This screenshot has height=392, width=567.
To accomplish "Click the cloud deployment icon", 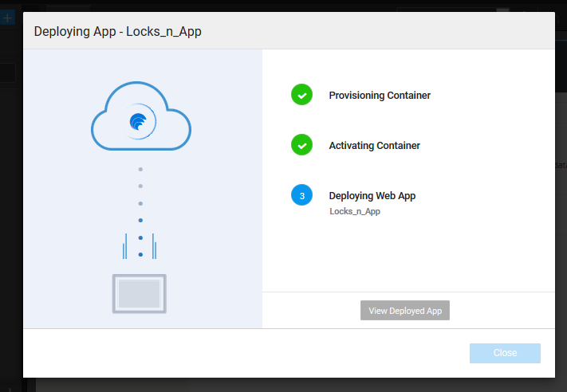I will (141, 116).
